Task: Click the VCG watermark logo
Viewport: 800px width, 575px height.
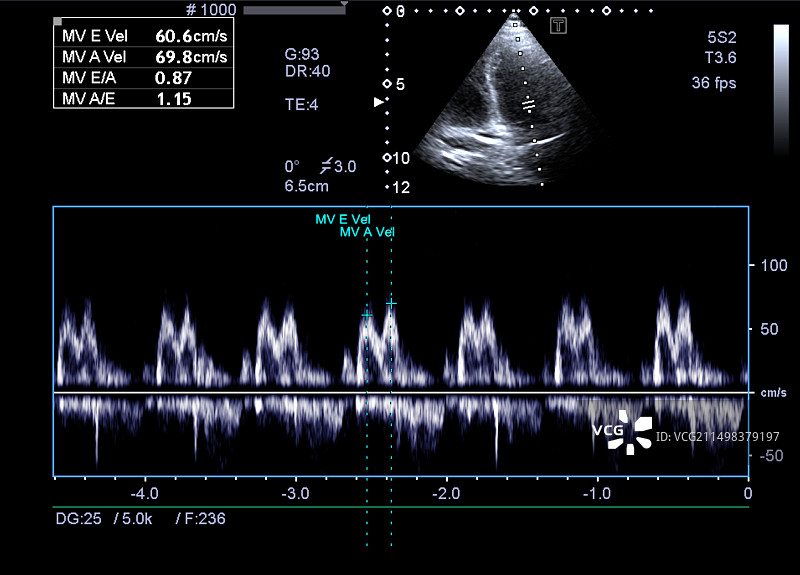Action: 622,432
